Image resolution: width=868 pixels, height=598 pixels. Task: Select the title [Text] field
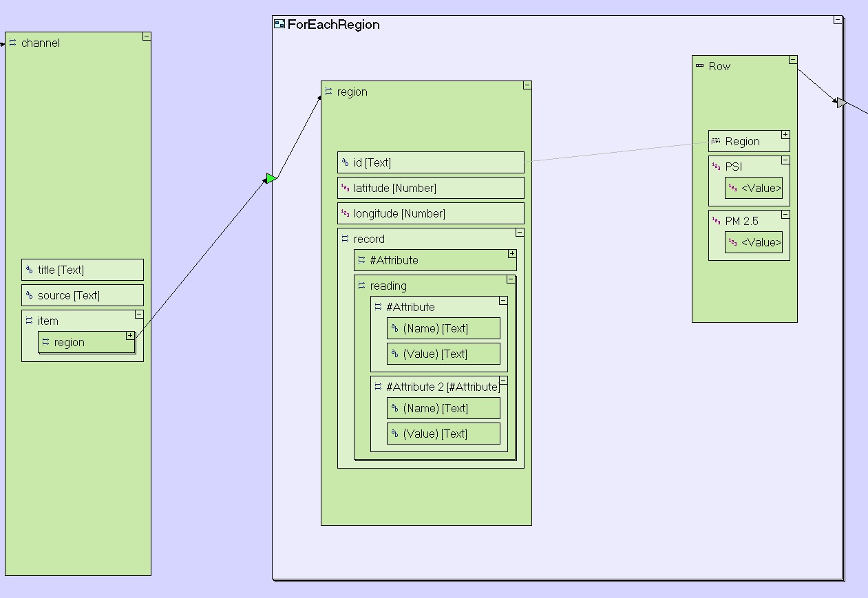click(x=83, y=270)
